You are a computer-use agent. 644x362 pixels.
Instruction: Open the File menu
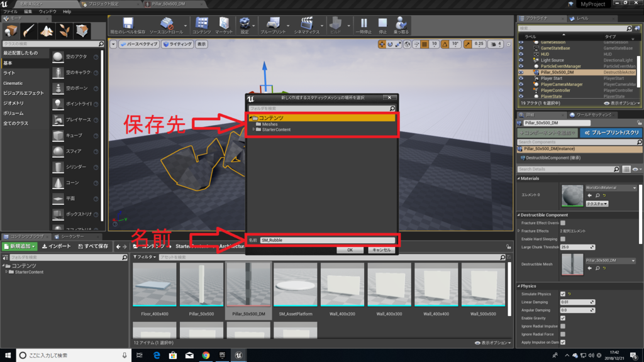10,11
